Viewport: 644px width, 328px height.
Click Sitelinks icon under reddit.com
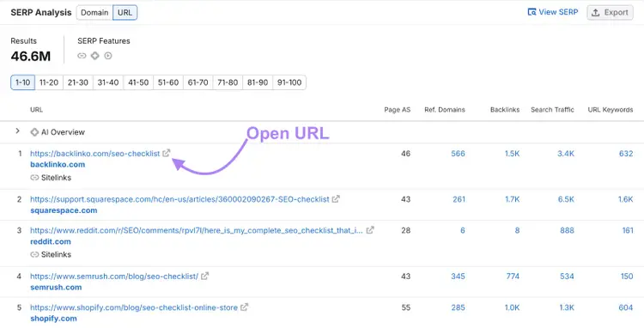(34, 254)
